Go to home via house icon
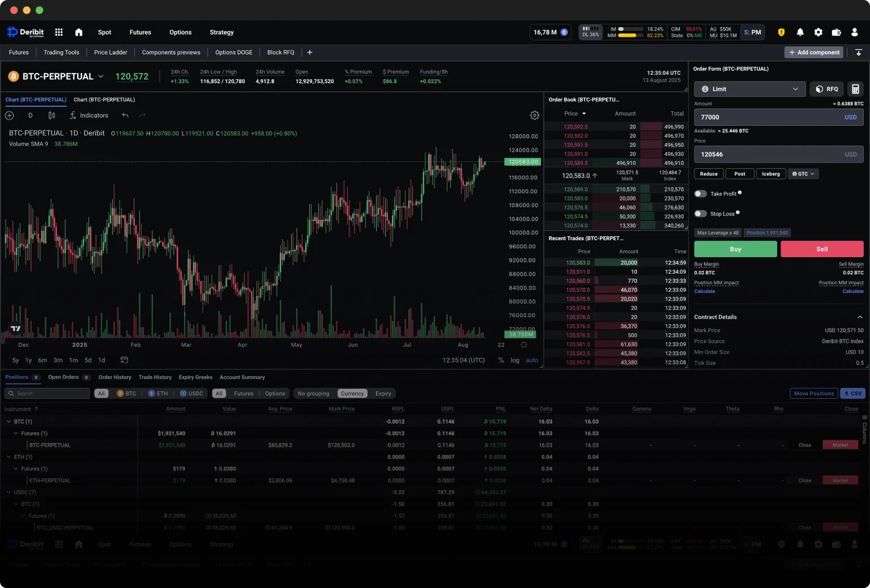Image resolution: width=870 pixels, height=588 pixels. (x=79, y=32)
